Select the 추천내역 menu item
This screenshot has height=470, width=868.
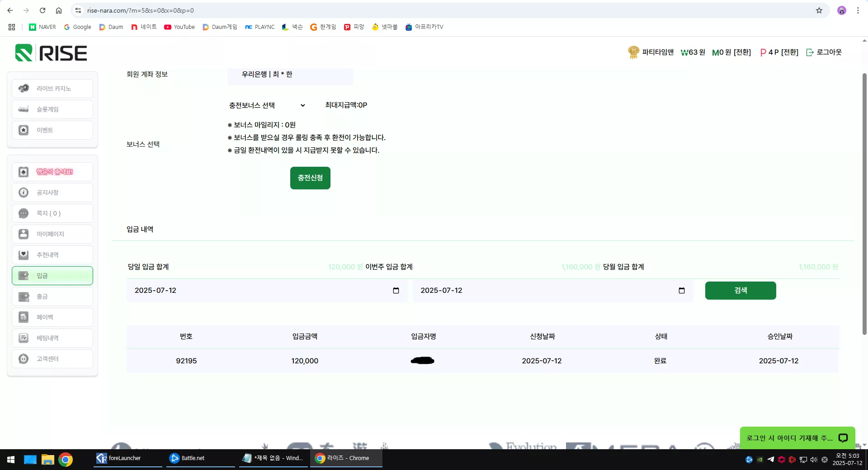coord(52,255)
